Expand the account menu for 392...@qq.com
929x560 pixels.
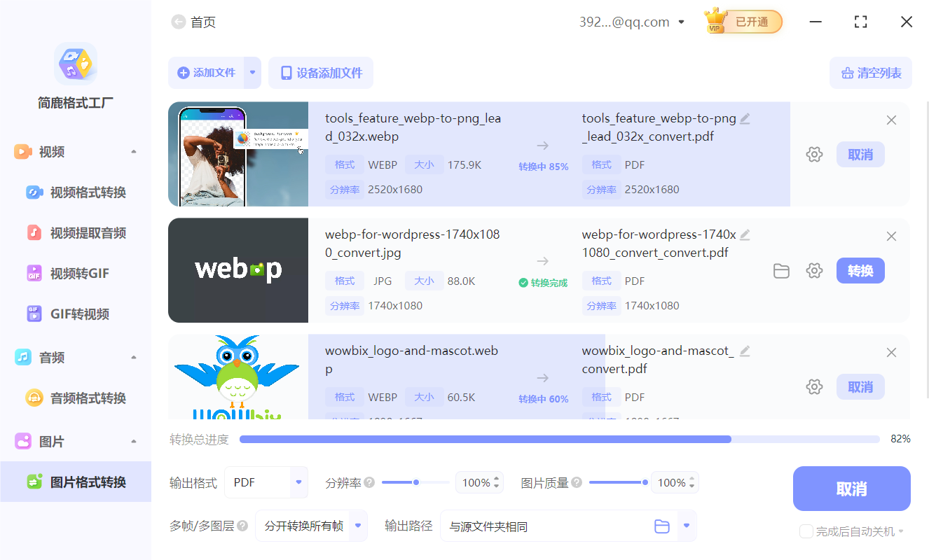(681, 22)
